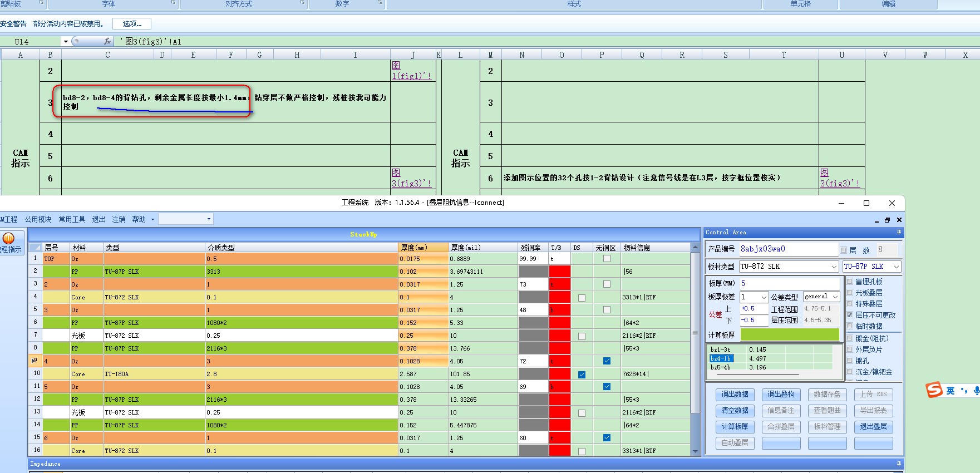The image size is (980, 473).
Task: Toggle the 层压不可更改 checkbox
Action: pos(850,315)
